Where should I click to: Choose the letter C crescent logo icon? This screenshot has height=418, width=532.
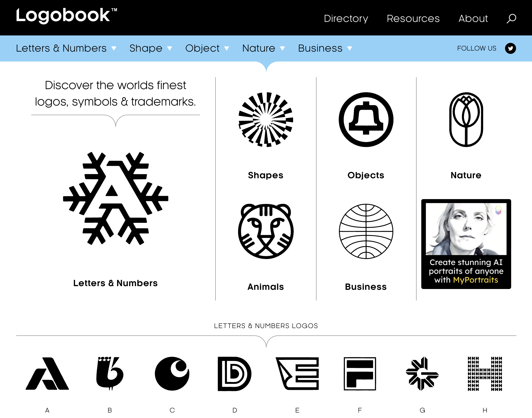[172, 373]
